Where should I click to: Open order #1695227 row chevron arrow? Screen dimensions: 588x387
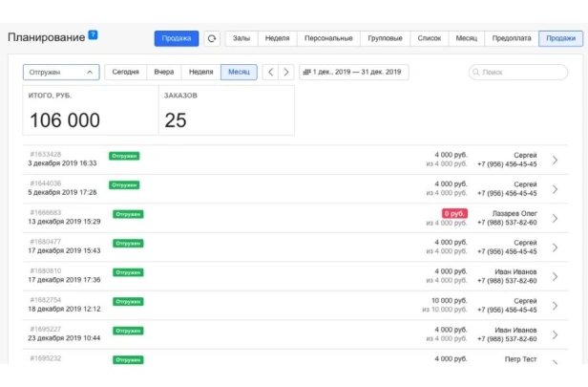click(556, 334)
